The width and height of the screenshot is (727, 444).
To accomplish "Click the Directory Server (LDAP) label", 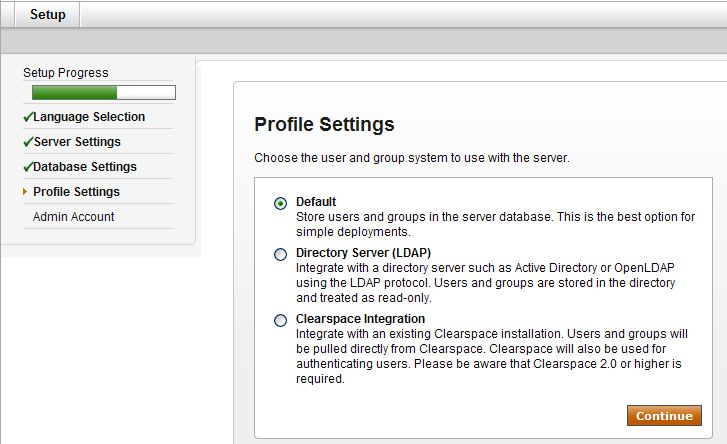I will tap(364, 253).
